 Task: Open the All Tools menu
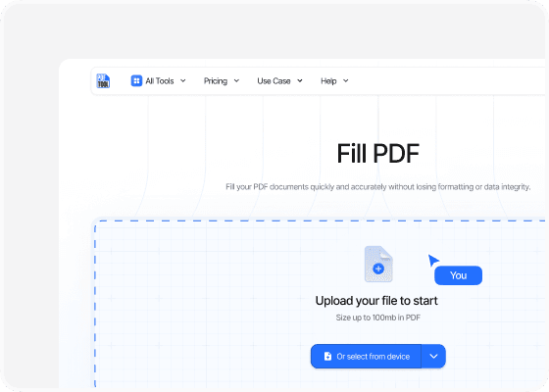[158, 80]
